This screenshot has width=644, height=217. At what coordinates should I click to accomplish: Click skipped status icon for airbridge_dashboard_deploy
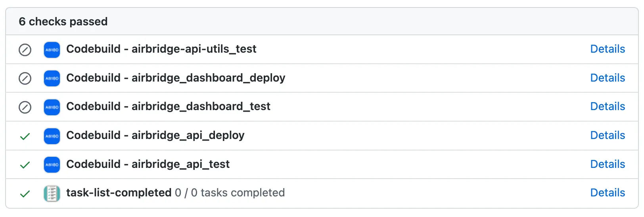coord(25,78)
